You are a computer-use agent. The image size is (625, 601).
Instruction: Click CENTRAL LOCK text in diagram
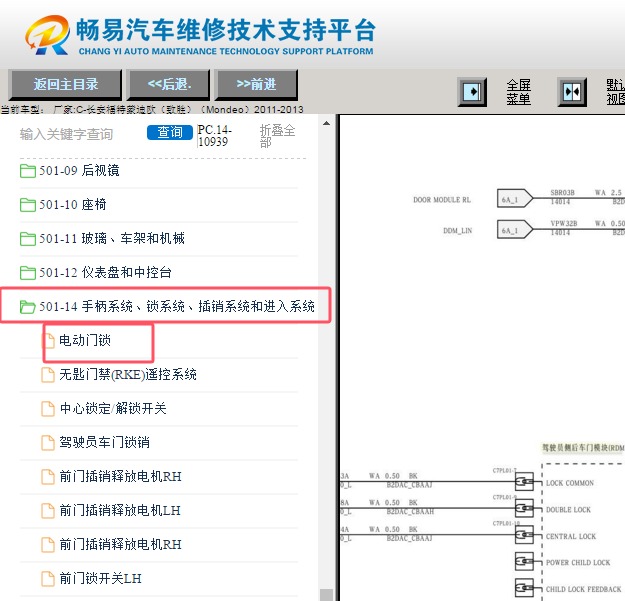570,536
